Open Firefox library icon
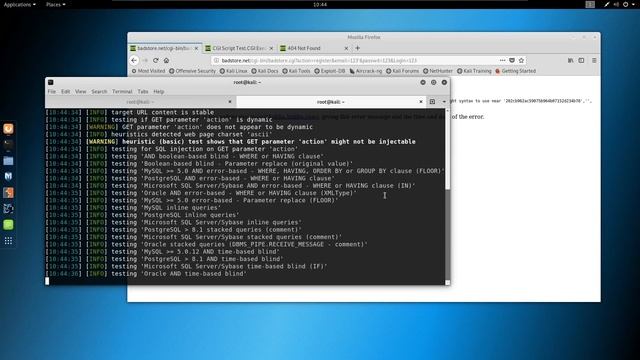 (x=570, y=60)
